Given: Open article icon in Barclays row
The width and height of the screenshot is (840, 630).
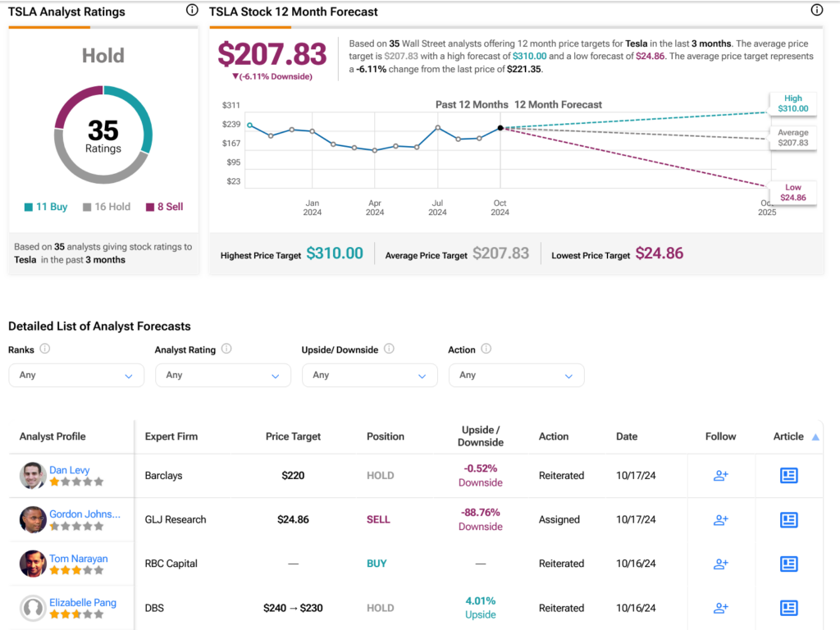Looking at the screenshot, I should point(788,476).
